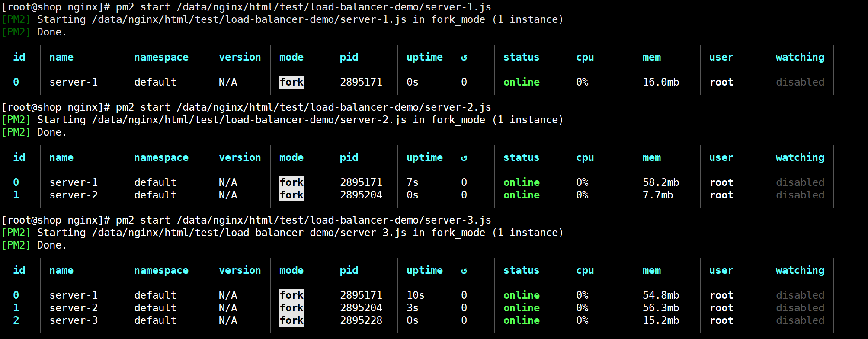Select the Starting server-1.js in fork_mode line

[282, 19]
